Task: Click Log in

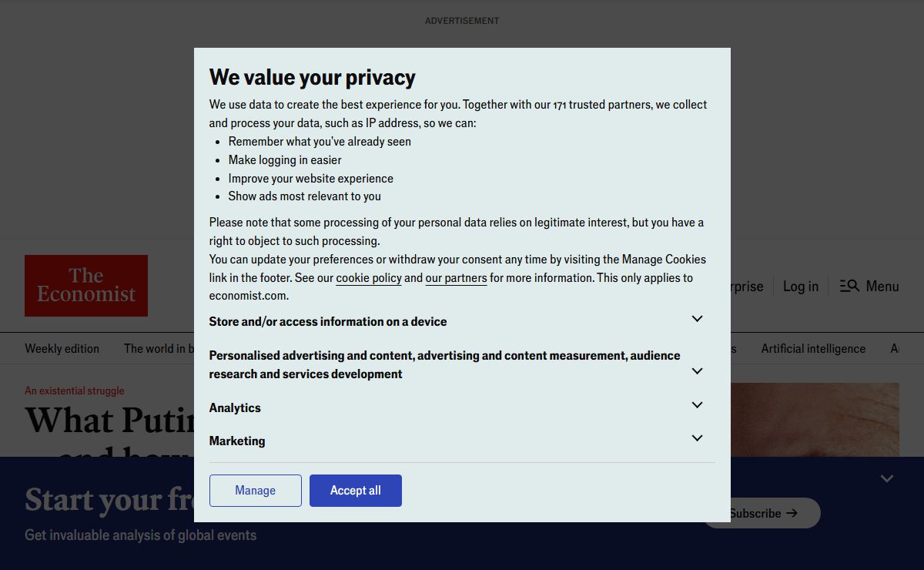Action: click(801, 286)
